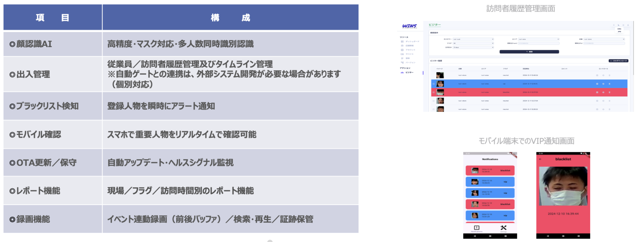Open the user profile icon in WINS header

click(x=628, y=25)
